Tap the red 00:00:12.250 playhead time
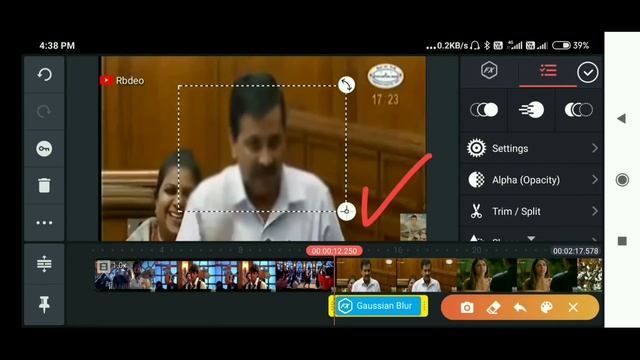 click(x=334, y=251)
